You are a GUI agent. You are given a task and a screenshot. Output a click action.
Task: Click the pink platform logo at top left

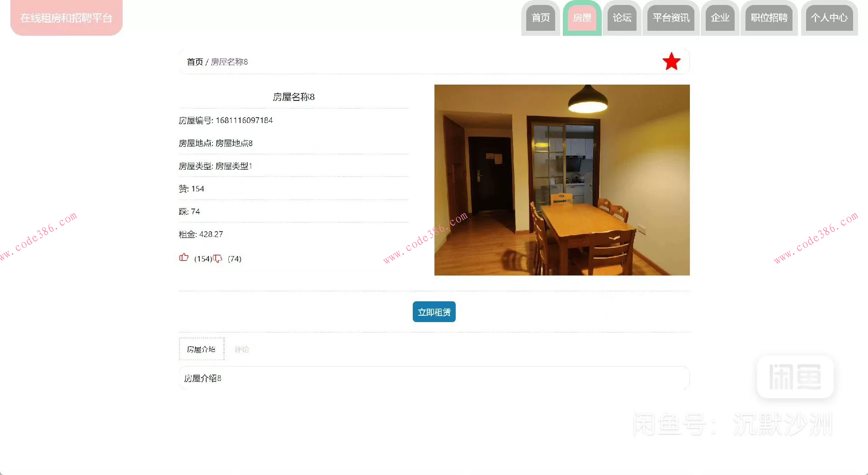[x=66, y=18]
